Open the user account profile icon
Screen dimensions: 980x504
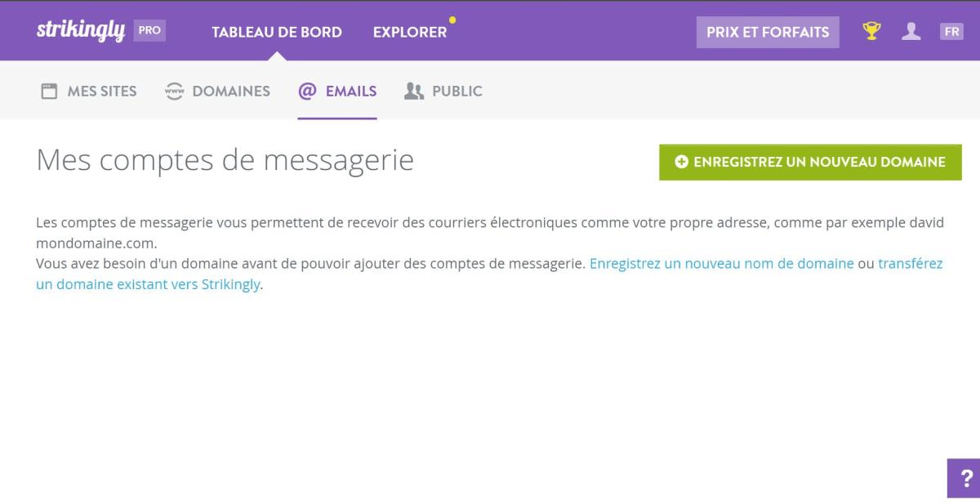tap(909, 30)
